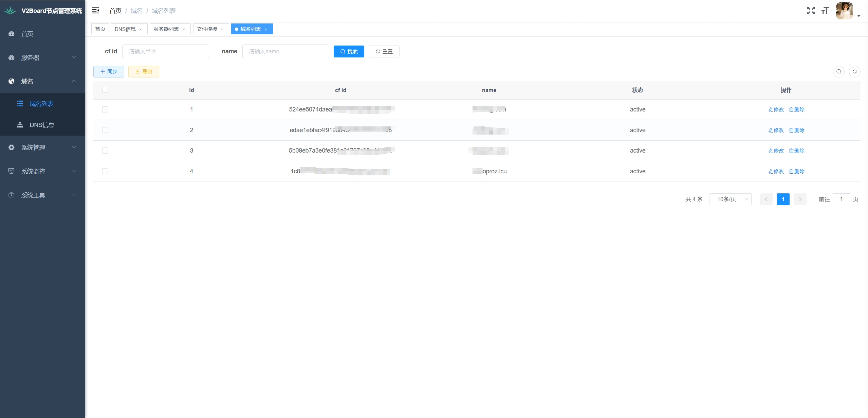Toggle fullscreen mode icon
The height and width of the screenshot is (418, 868).
point(811,11)
